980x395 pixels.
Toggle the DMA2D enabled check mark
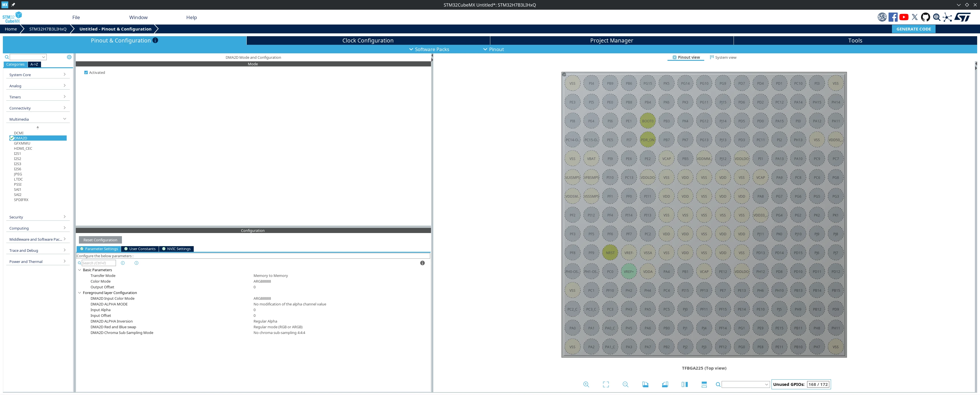(12, 138)
